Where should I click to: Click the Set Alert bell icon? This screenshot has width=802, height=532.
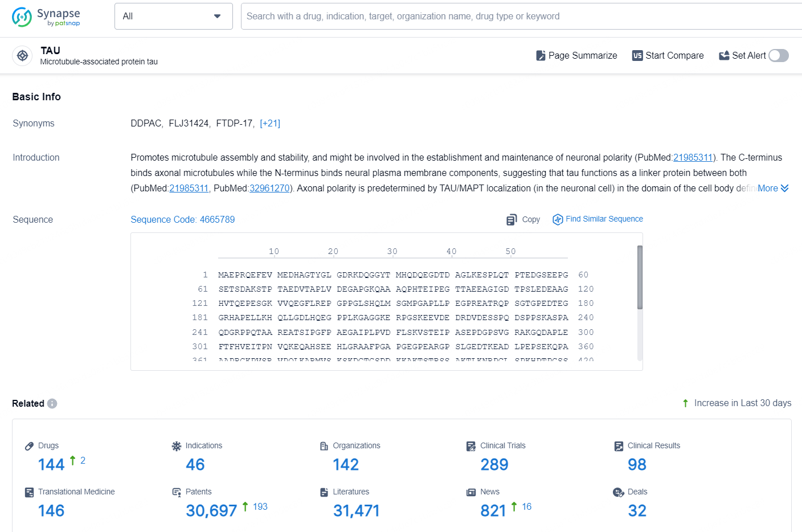[x=724, y=56]
